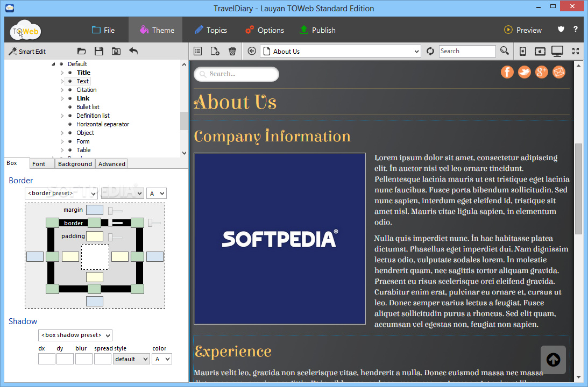Switch to tablet preview mode
The image size is (588, 387).
pos(540,51)
